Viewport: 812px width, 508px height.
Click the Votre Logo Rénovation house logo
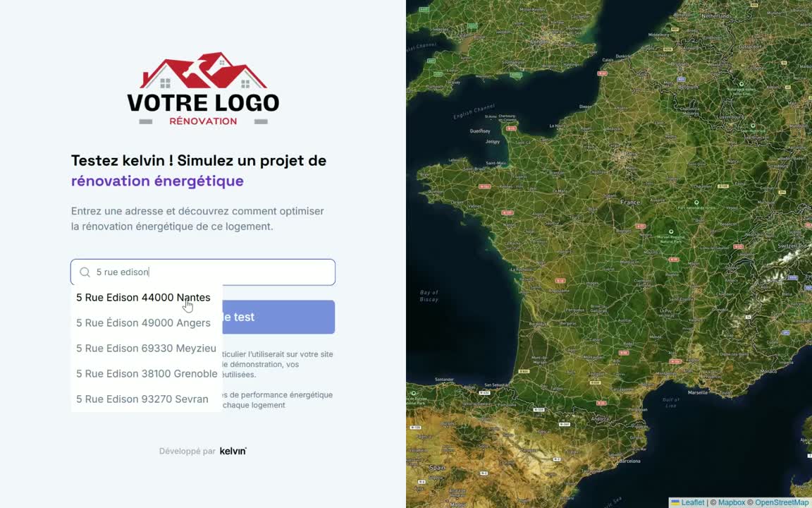[203, 88]
